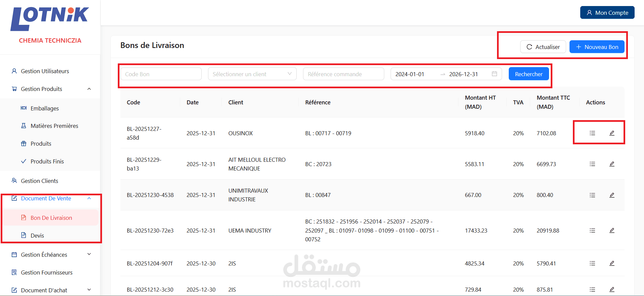Edit the OUSINOX delivery note

coord(612,133)
